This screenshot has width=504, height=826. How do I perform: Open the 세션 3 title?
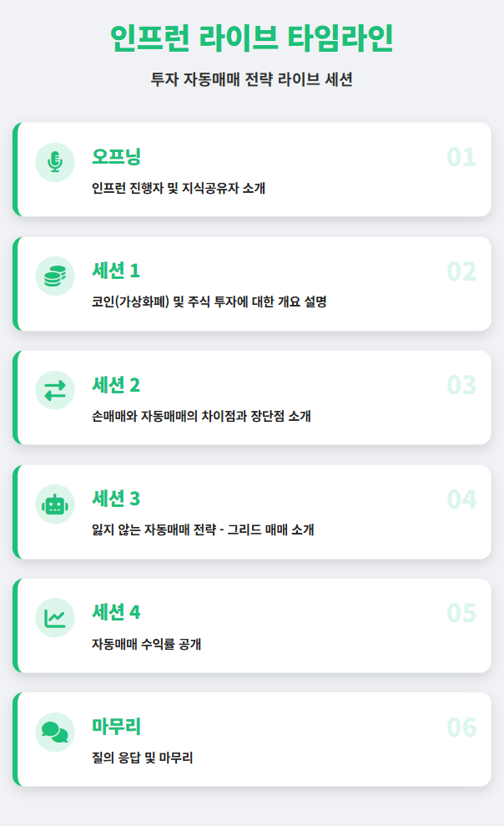point(116,499)
